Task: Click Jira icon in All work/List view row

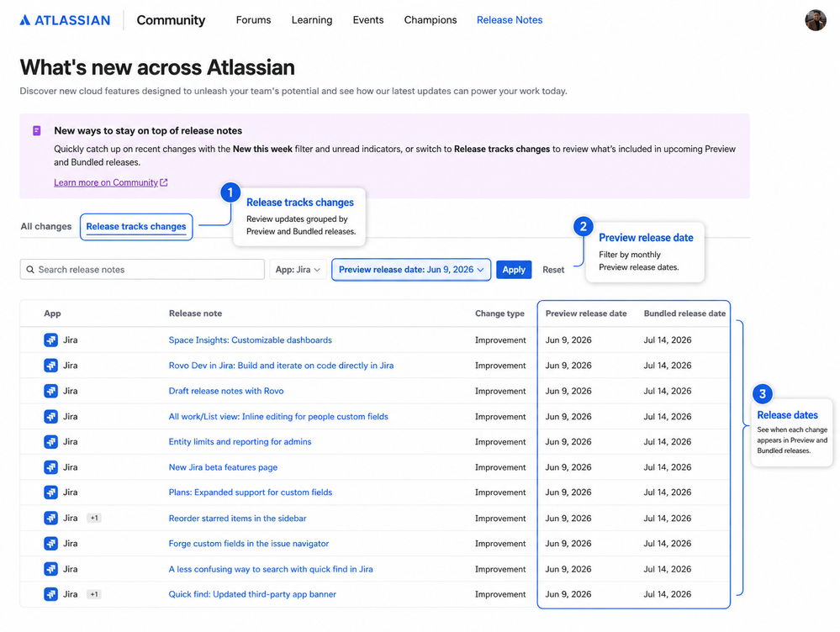Action: tap(51, 416)
